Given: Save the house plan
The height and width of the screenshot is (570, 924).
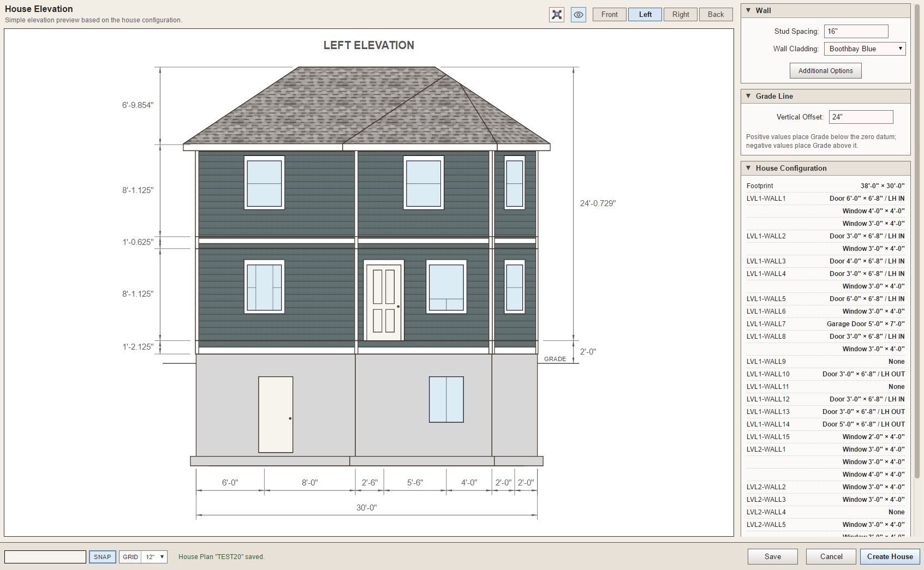Looking at the screenshot, I should 773,556.
